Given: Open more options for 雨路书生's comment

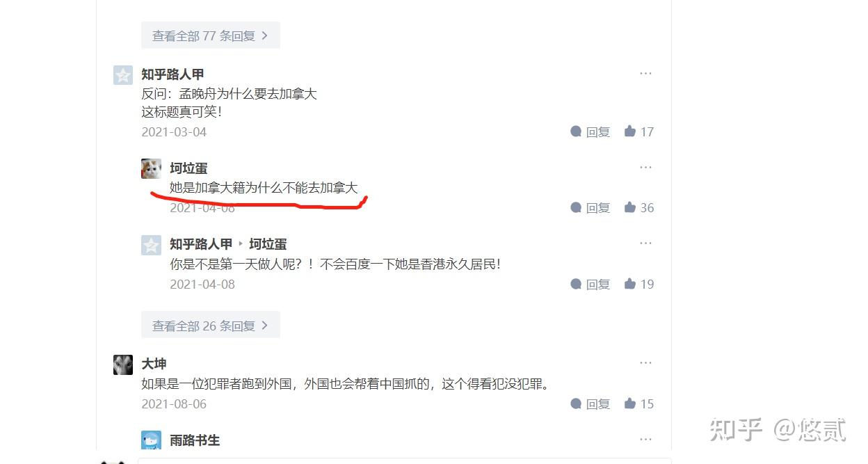Looking at the screenshot, I should click(645, 439).
